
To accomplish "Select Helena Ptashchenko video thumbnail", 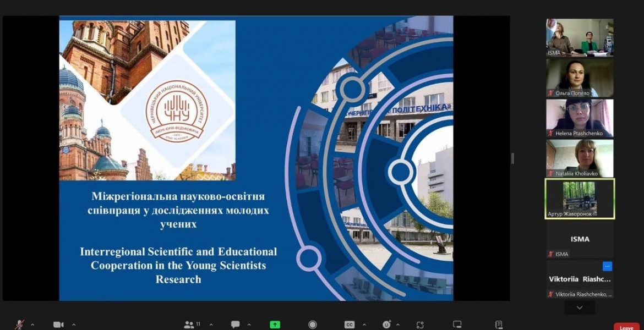I will click(x=580, y=118).
